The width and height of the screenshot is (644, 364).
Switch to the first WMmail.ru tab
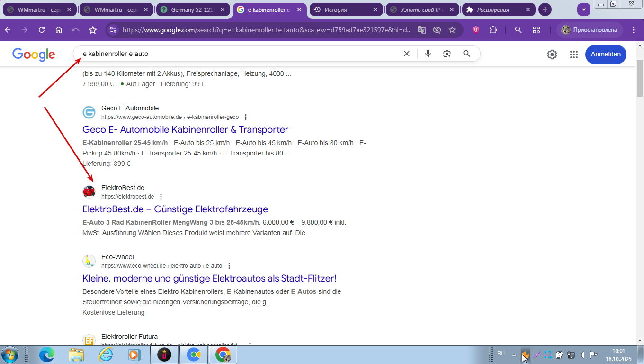(39, 9)
